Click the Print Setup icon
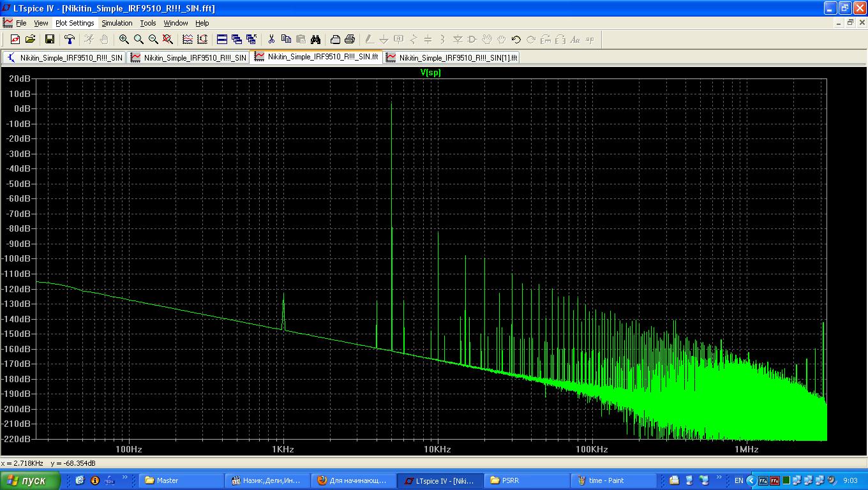The height and width of the screenshot is (490, 868). click(335, 40)
